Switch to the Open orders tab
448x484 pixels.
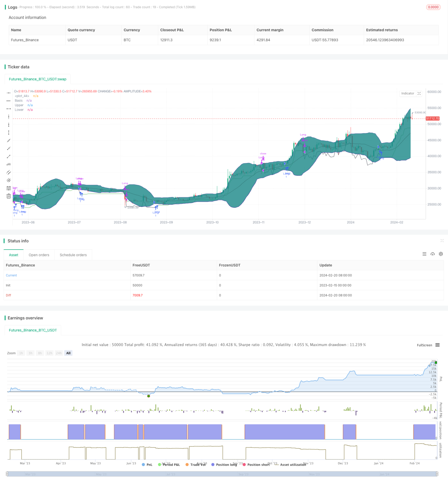coord(39,255)
